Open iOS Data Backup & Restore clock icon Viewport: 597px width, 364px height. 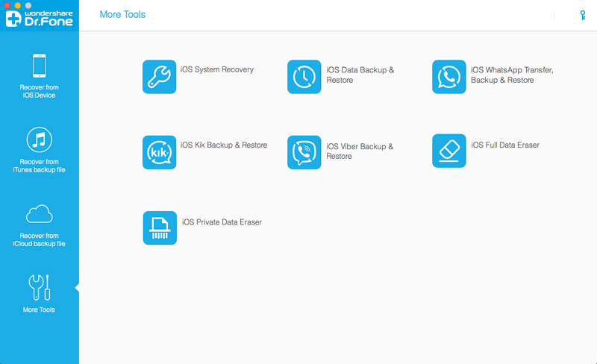[304, 77]
